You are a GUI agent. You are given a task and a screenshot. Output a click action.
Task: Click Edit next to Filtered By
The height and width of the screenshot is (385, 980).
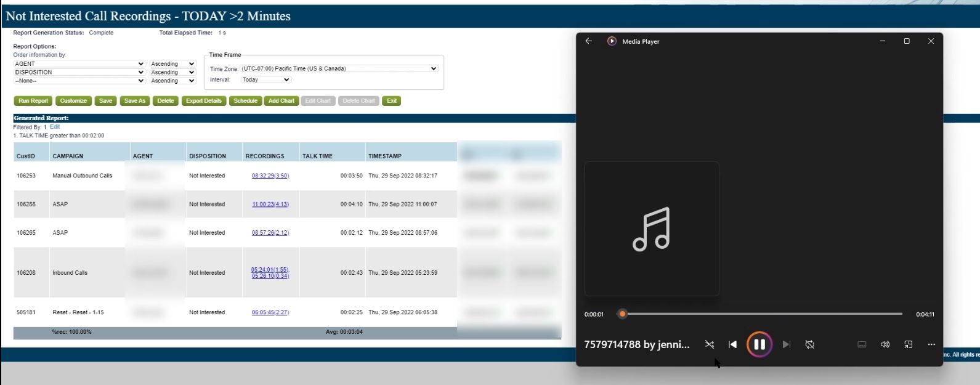click(55, 127)
